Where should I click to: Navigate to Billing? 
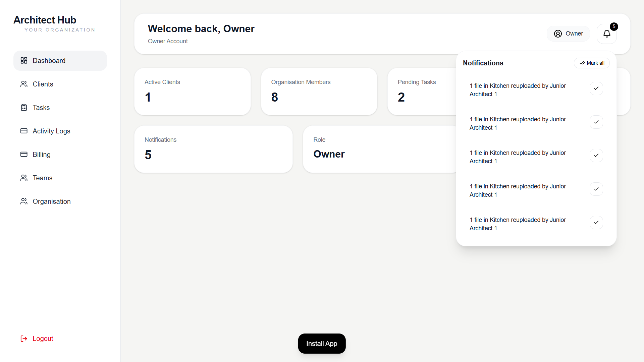coord(60,155)
